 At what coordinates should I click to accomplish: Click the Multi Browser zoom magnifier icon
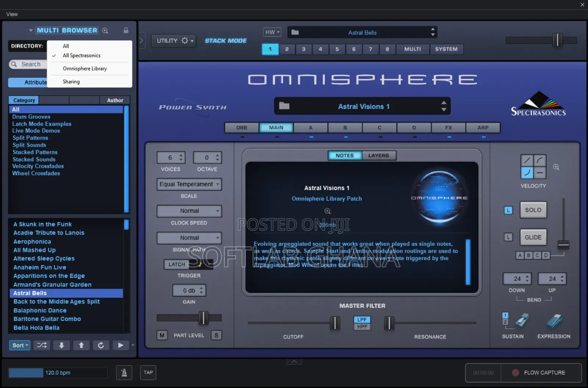105,30
